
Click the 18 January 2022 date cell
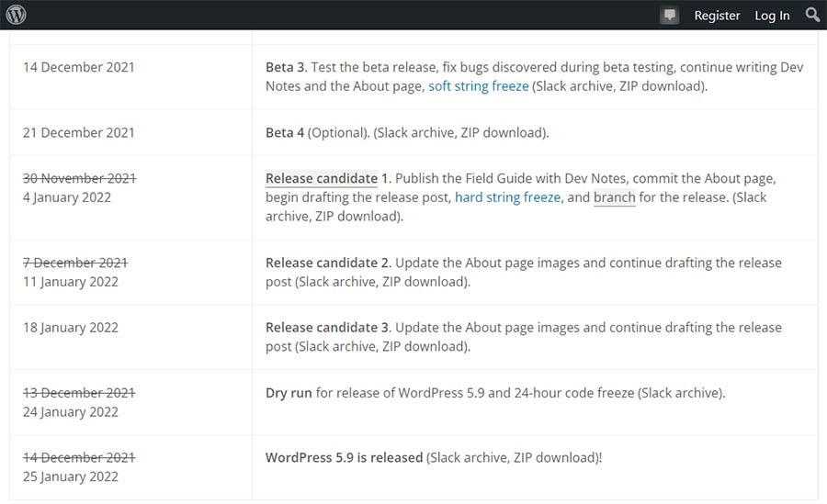[x=71, y=328]
